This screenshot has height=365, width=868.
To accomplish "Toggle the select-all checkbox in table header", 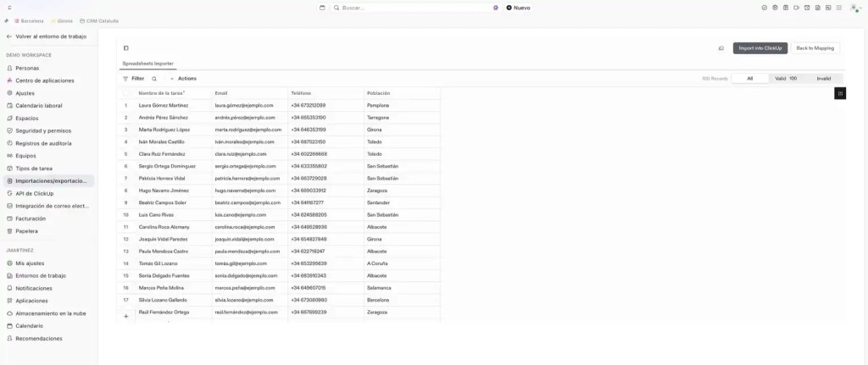I will 126,93.
